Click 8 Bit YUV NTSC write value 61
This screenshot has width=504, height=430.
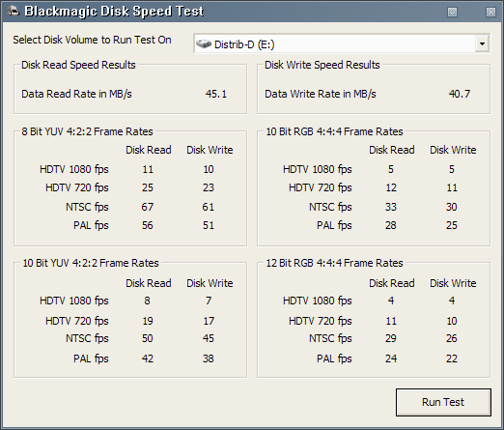point(209,207)
